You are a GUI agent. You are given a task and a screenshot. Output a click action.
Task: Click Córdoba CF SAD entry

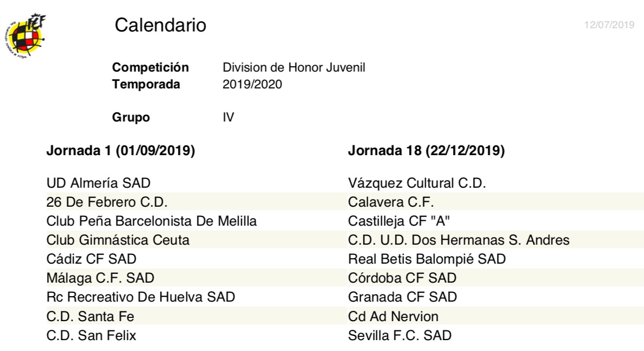point(402,278)
